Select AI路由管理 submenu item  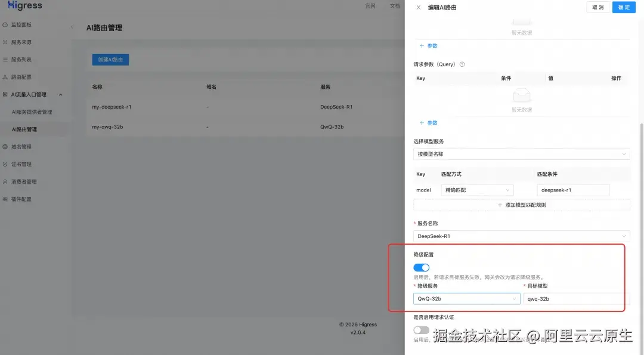24,129
